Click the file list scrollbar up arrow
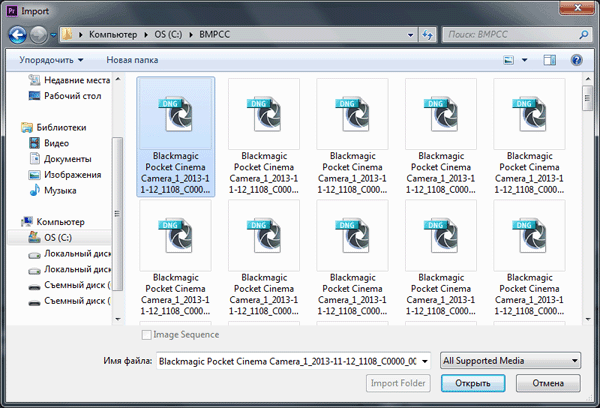 (x=588, y=79)
